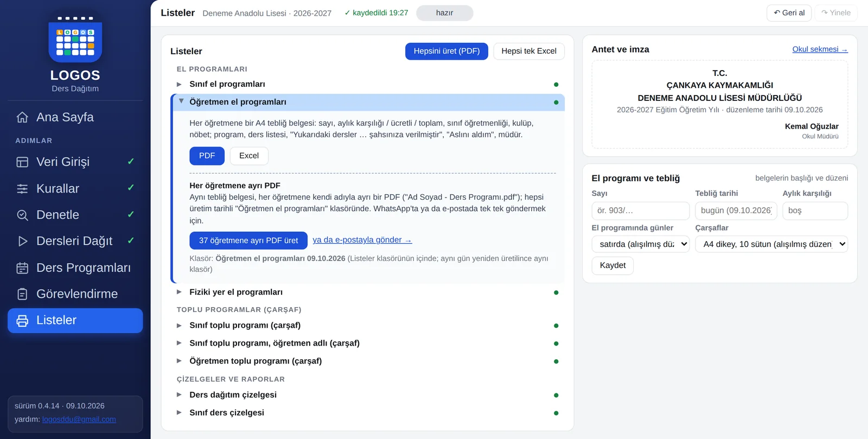Click the Kurallar sliders icon
Screen dimensions: 868x439
point(22,189)
